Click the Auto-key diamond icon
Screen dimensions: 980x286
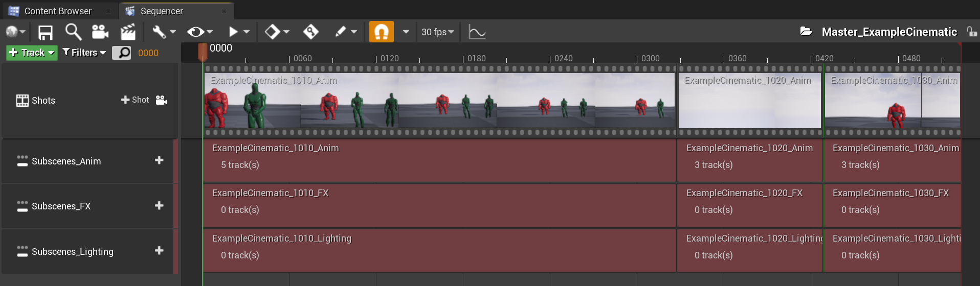tap(310, 32)
